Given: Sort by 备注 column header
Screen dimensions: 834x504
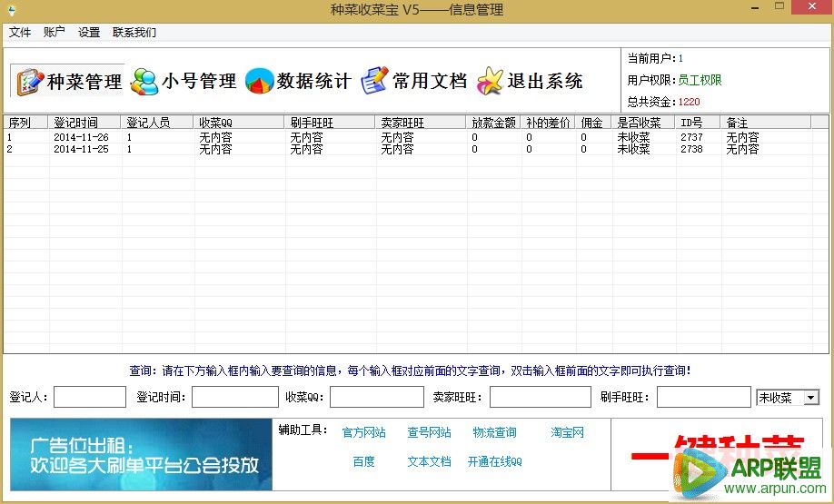Looking at the screenshot, I should tap(766, 123).
